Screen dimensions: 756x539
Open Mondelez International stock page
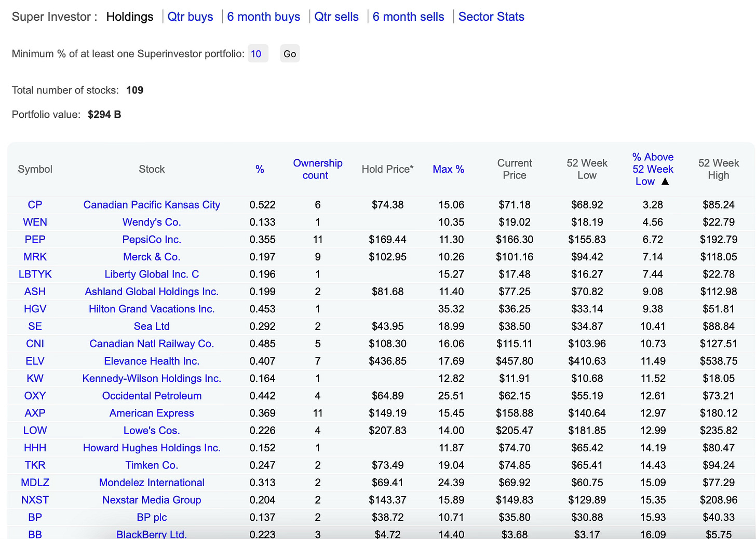click(x=152, y=482)
